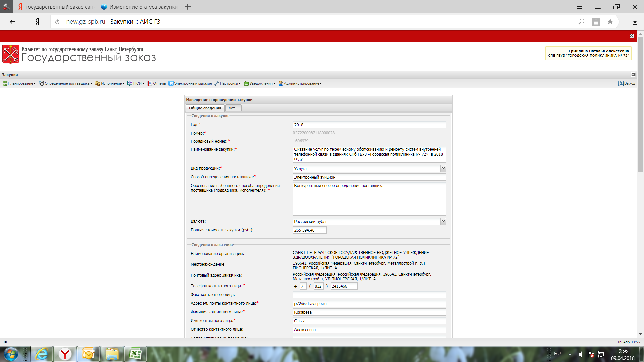
Task: Click the Способ определения поставщика field
Action: click(x=370, y=177)
